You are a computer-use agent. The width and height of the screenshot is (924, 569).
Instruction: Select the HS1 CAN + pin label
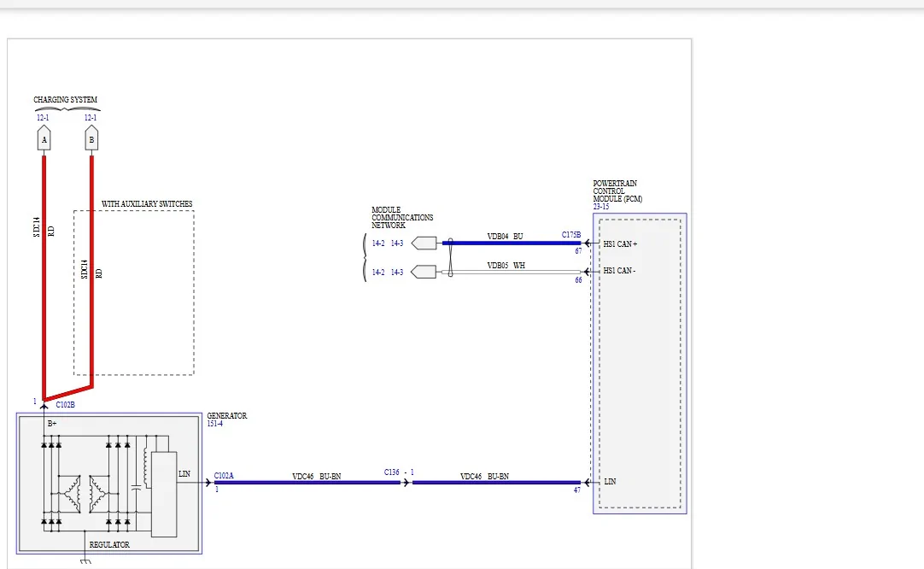tap(620, 243)
